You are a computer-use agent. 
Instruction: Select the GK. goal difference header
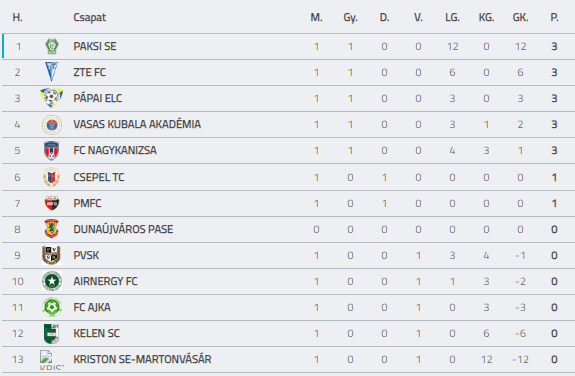pos(520,17)
